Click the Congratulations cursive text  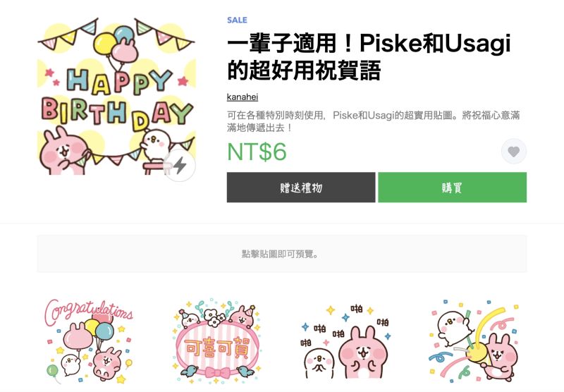[x=89, y=311]
